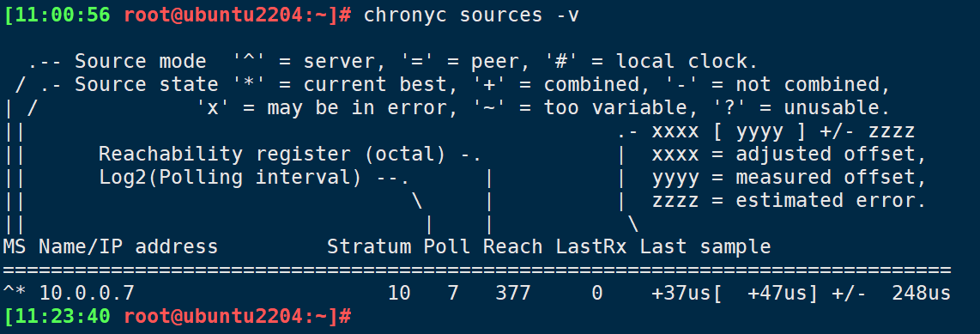Click the 11:00:56 timestamp in first prompt
The height and width of the screenshot is (334, 980).
(63, 15)
